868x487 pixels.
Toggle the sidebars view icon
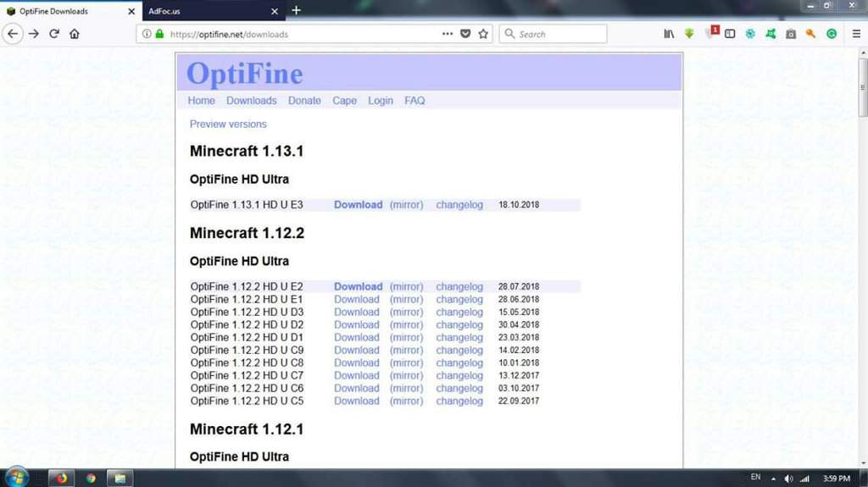point(730,34)
